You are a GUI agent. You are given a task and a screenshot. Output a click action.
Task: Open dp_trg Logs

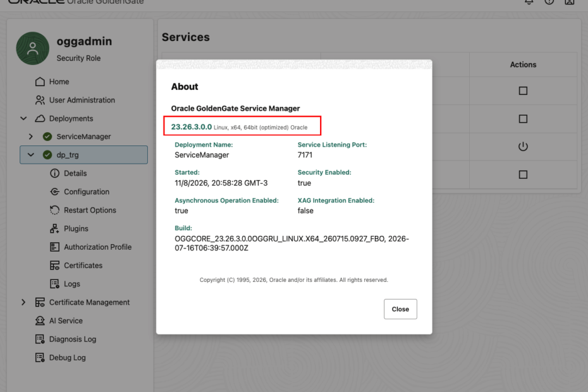[x=72, y=284]
